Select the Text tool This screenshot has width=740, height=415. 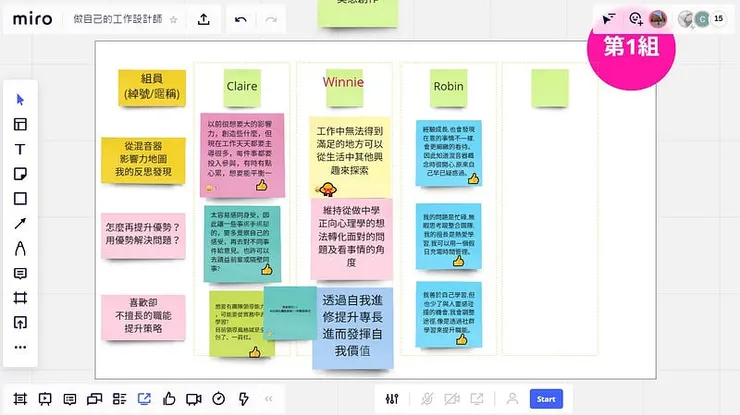20,149
